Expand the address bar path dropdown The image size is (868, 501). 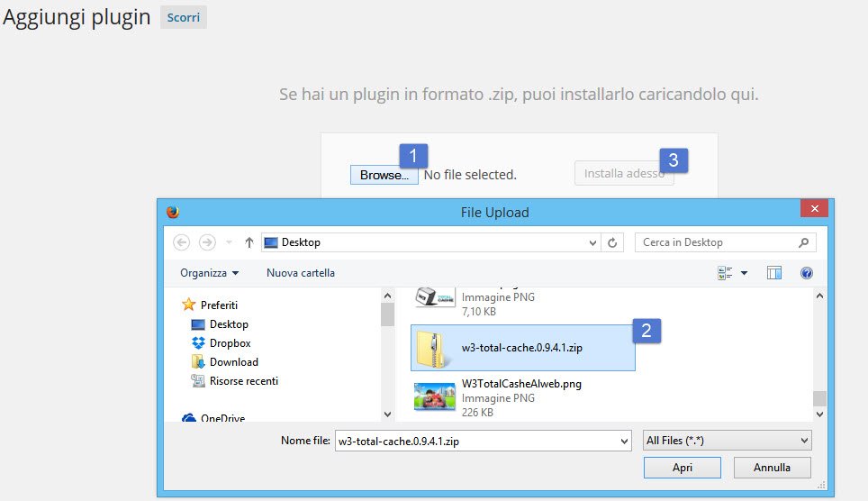point(592,242)
